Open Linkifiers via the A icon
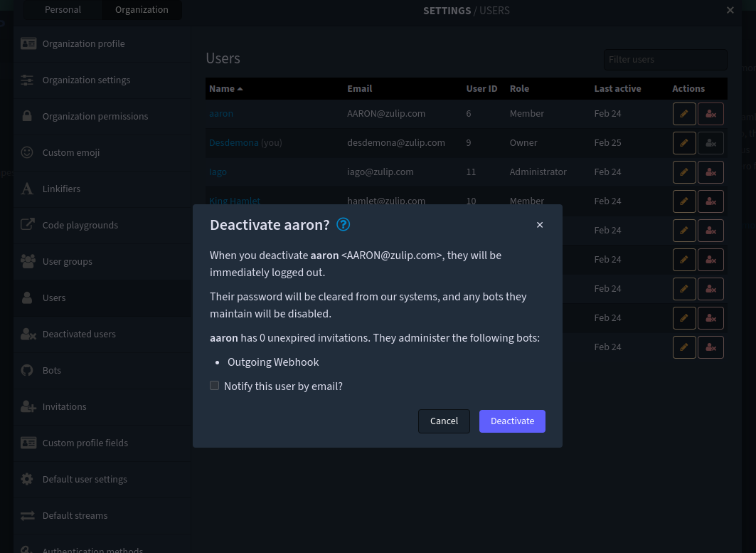 point(27,189)
